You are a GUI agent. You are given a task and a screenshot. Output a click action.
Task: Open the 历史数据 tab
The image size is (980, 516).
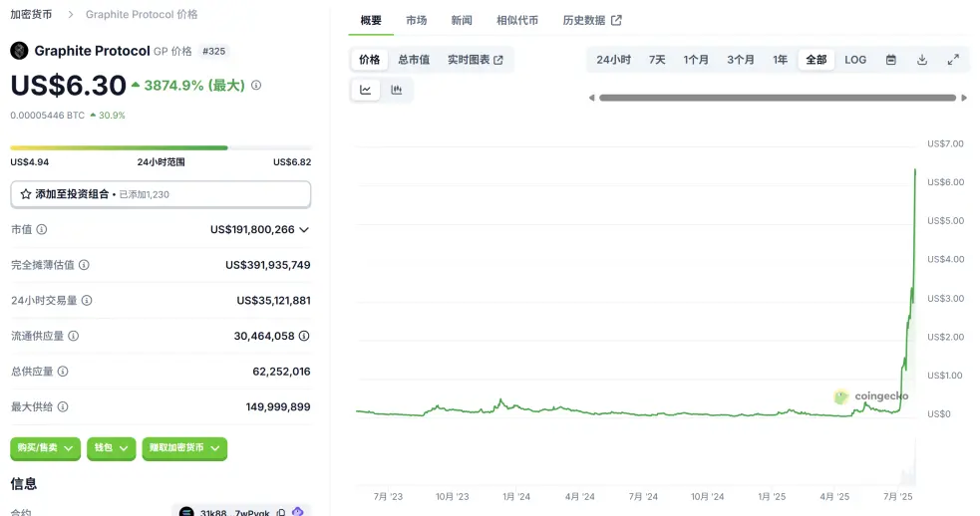point(591,20)
